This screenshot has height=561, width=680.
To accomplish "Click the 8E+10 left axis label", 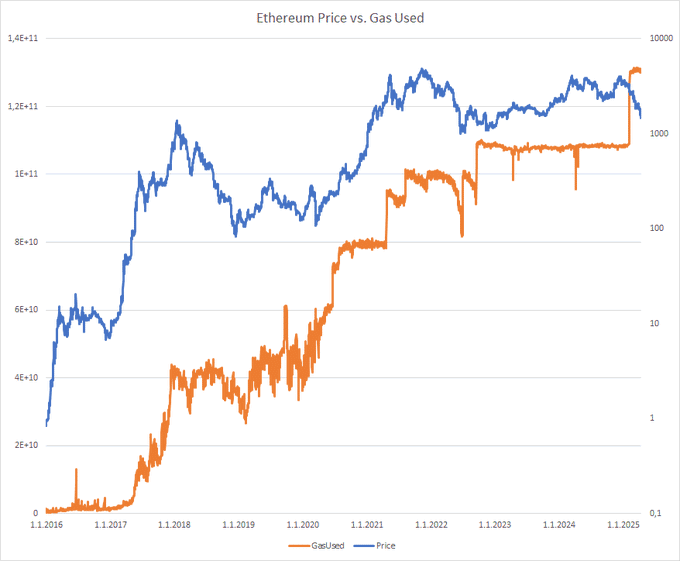I will pos(26,242).
